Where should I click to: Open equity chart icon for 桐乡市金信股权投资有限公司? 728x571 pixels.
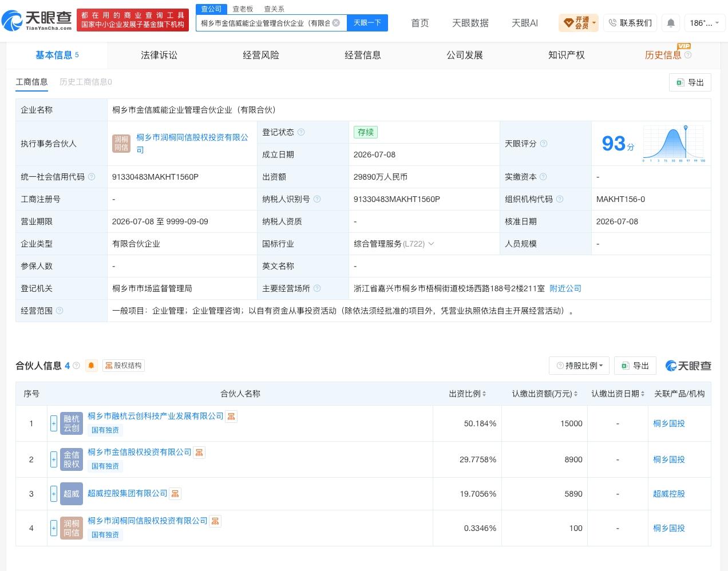tap(199, 453)
